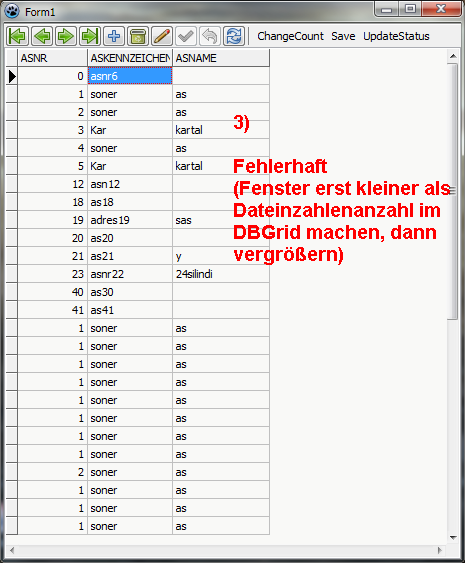
Task: Delete current record icon
Action: (138, 36)
